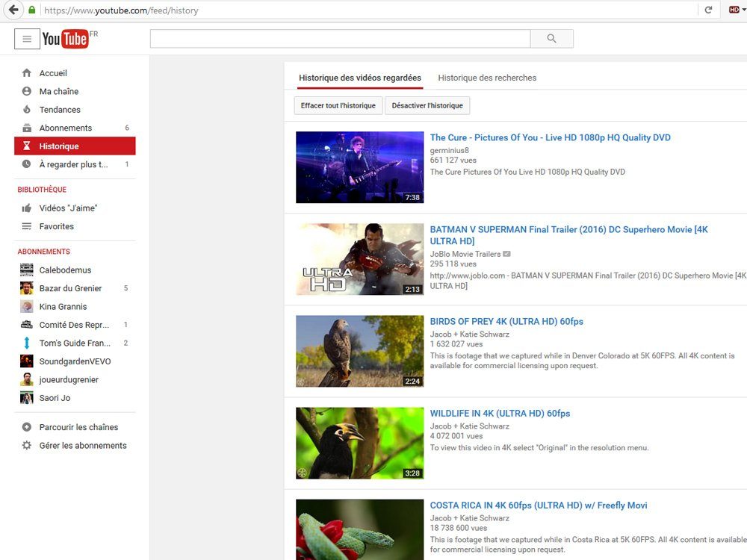Screen dimensions: 747x560
Task: Click the browser back arrow button
Action: point(13,10)
